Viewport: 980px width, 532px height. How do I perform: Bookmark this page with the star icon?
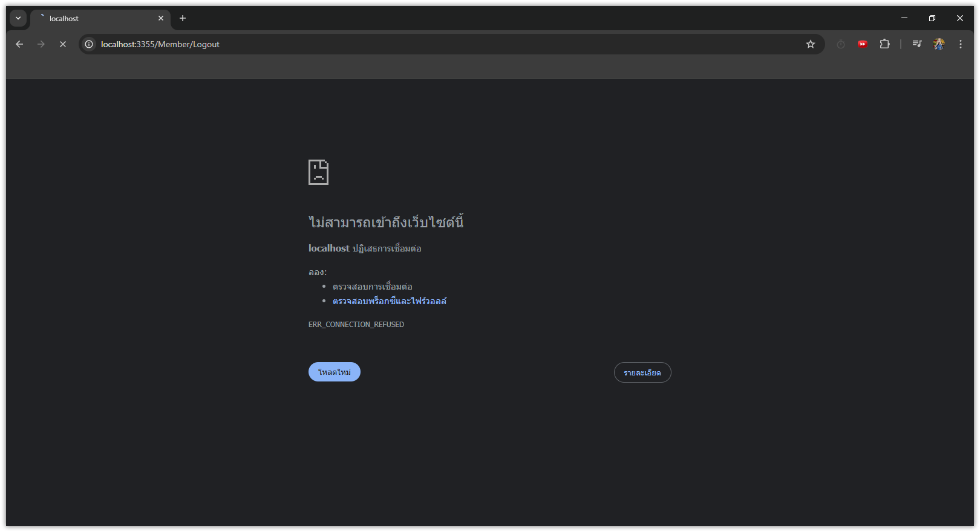pos(811,44)
